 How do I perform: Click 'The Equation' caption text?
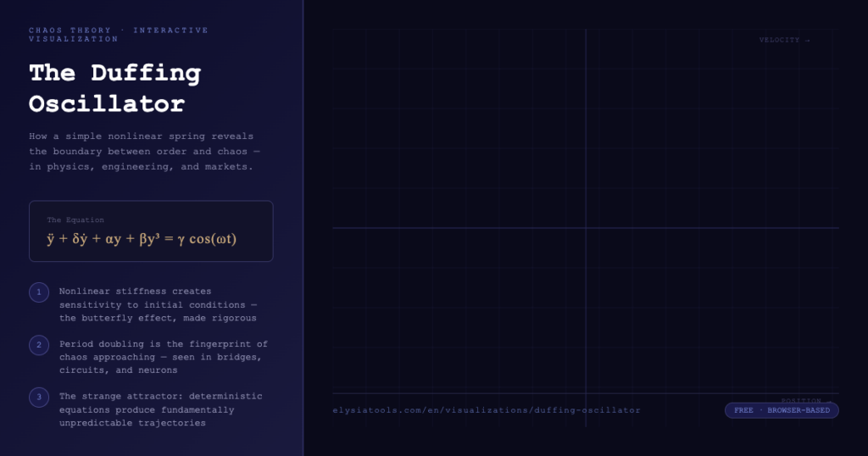coord(75,220)
